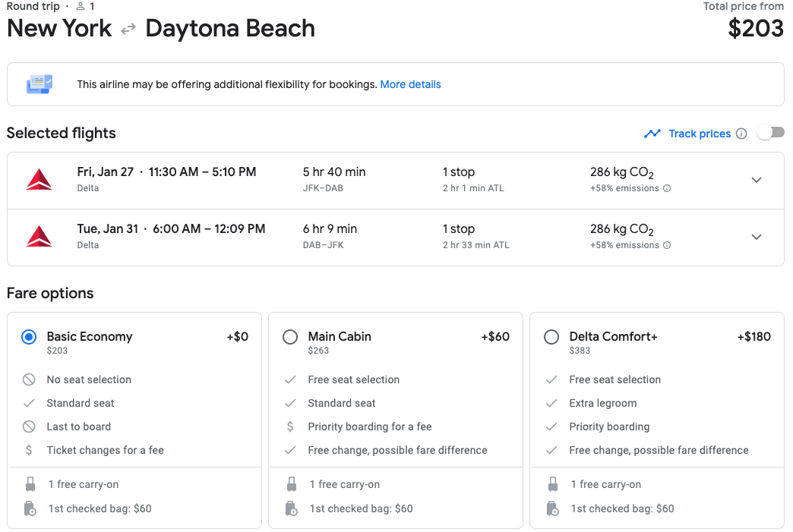Click the 2 hr 1 min ATL layover text
Viewport: 793px width, 532px height.
click(x=473, y=188)
